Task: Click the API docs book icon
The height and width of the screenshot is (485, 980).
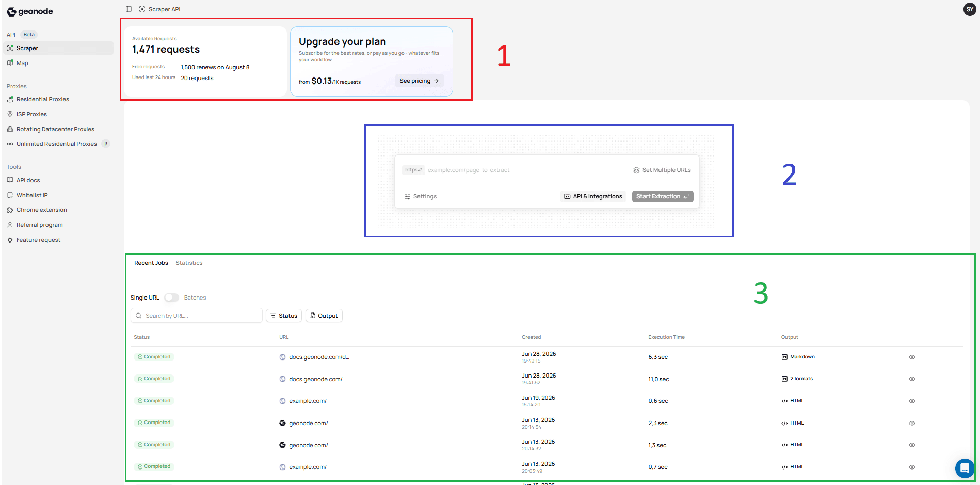Action: tap(10, 180)
